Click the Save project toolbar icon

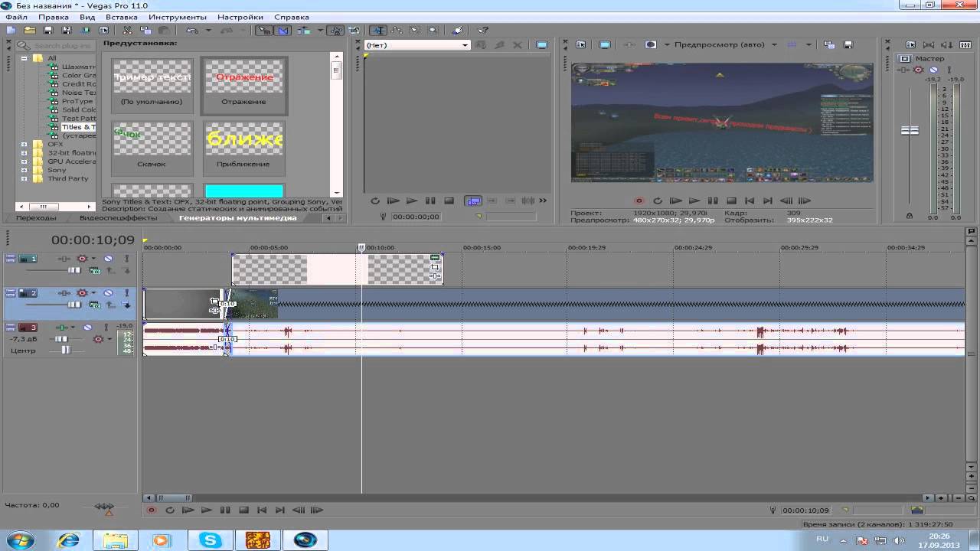click(48, 31)
